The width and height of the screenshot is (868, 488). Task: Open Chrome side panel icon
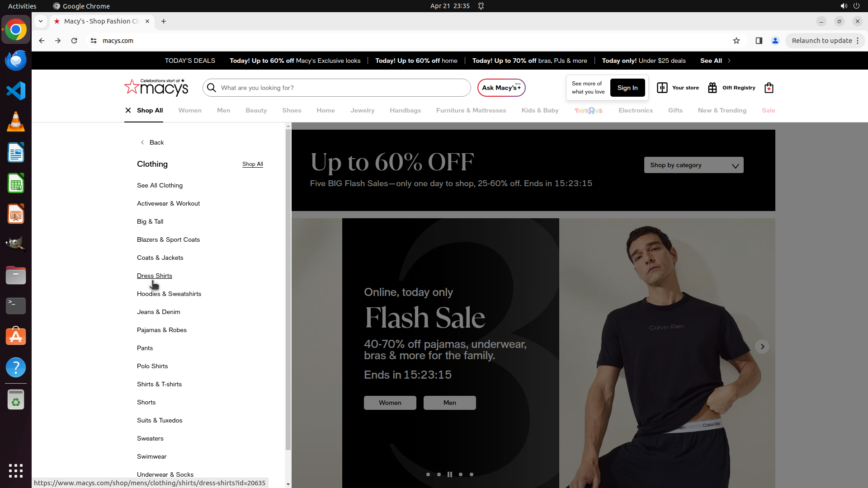[759, 41]
